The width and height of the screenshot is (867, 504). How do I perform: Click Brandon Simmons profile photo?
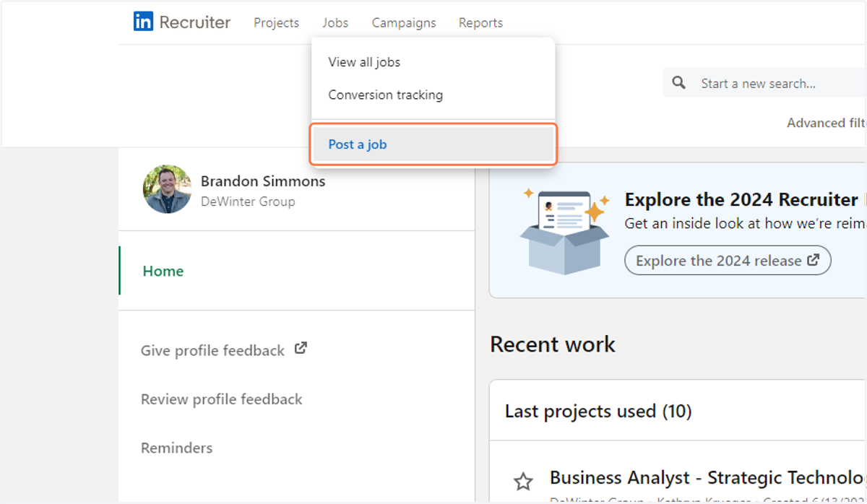click(x=167, y=189)
